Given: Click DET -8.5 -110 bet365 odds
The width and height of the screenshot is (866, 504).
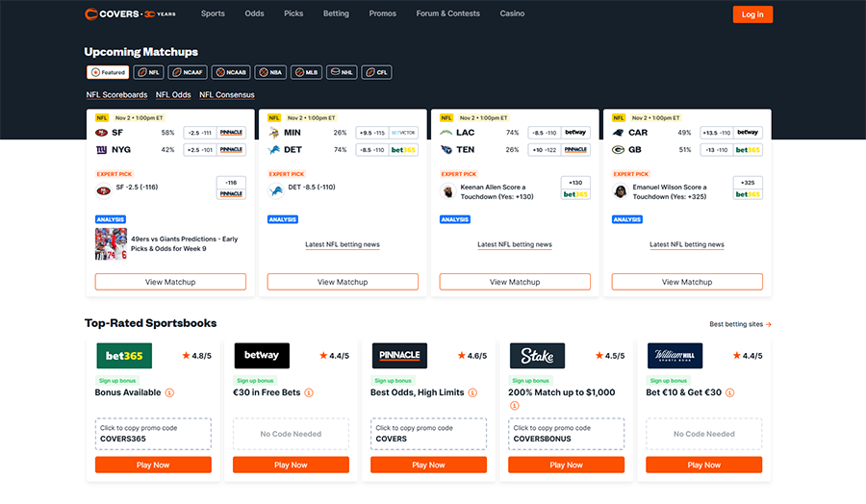Looking at the screenshot, I should pyautogui.click(x=387, y=150).
